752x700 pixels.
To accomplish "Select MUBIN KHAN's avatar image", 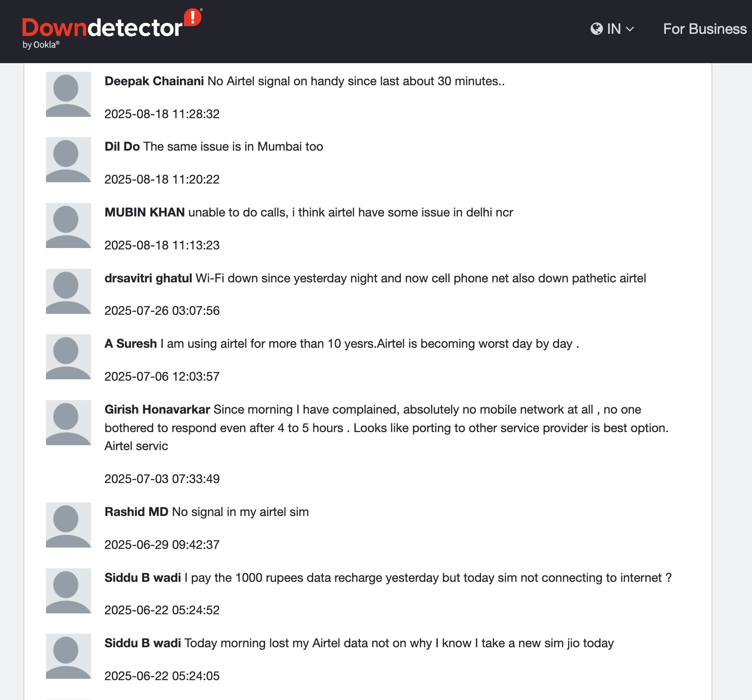I will pos(69,226).
